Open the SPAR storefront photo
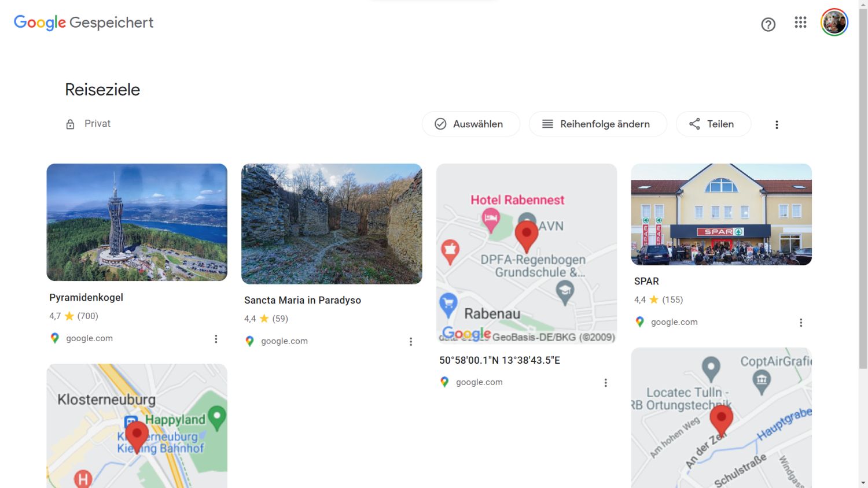868x488 pixels. coord(721,215)
